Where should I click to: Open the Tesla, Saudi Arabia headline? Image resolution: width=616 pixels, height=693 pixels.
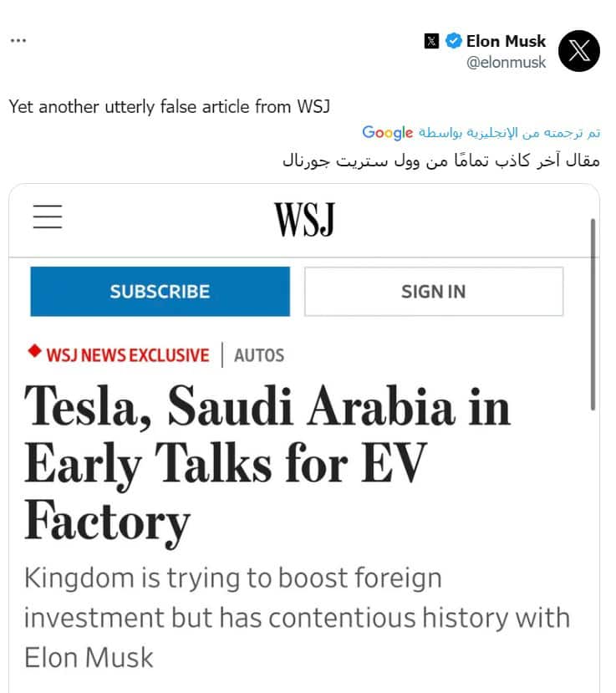tap(267, 464)
